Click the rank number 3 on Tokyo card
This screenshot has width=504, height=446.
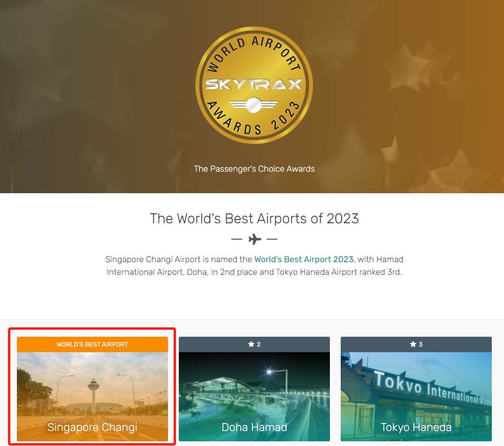(x=420, y=344)
